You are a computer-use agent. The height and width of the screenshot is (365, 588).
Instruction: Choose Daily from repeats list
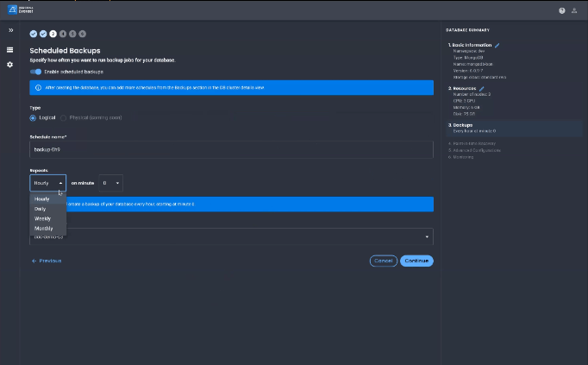tap(41, 209)
